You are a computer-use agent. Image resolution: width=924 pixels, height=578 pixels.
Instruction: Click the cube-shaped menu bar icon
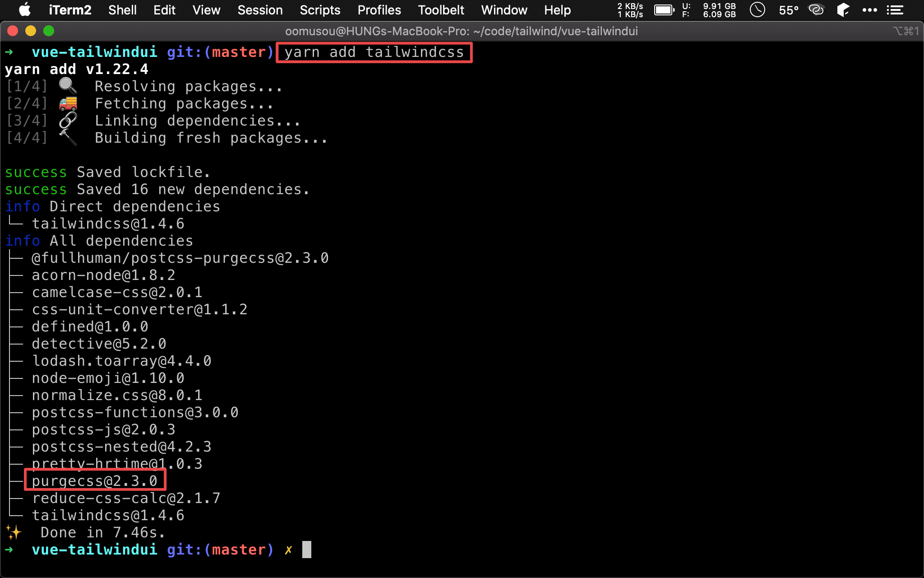[x=843, y=10]
